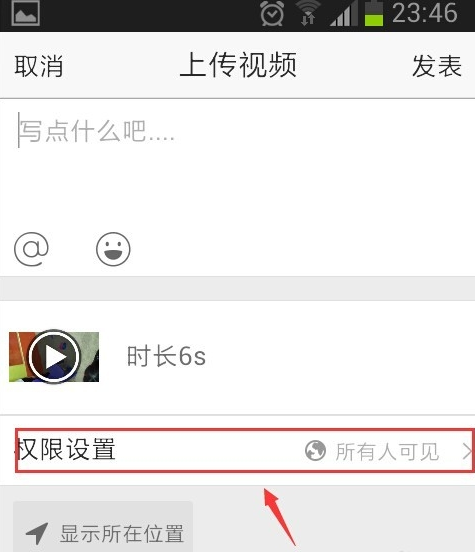Open the image notification icon in status bar

(x=25, y=13)
